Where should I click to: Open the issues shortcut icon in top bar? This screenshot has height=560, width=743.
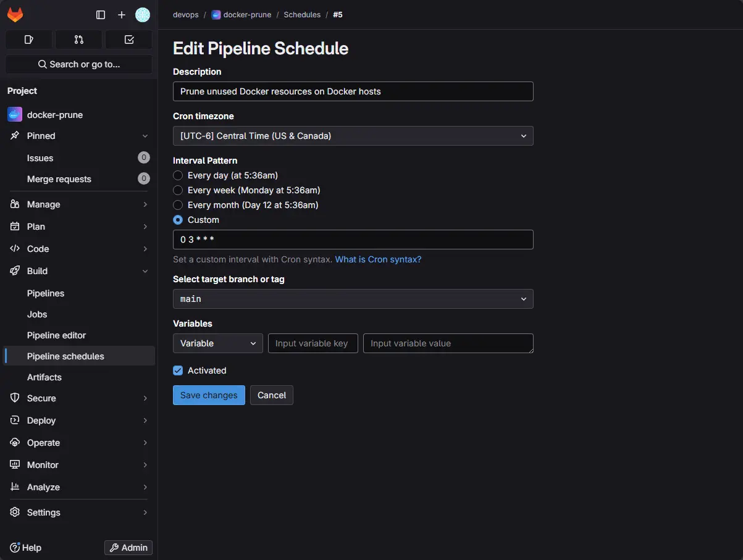(28, 39)
